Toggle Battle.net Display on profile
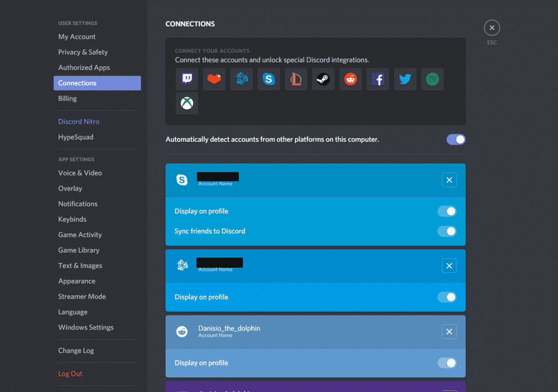 pos(447,297)
